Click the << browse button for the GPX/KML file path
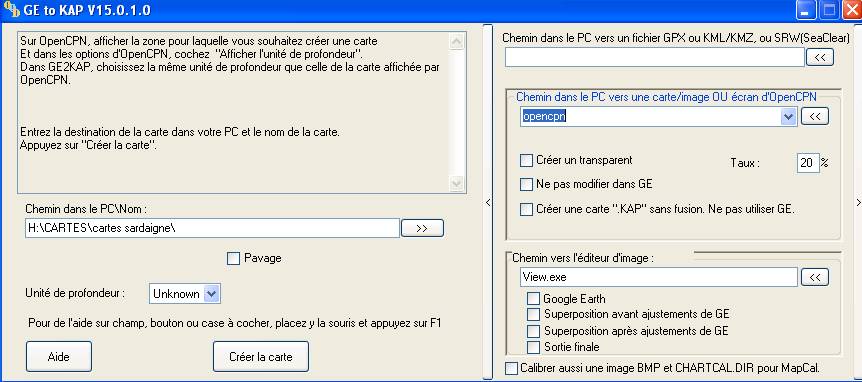Image resolution: width=862 pixels, height=382 pixels. [x=820, y=57]
